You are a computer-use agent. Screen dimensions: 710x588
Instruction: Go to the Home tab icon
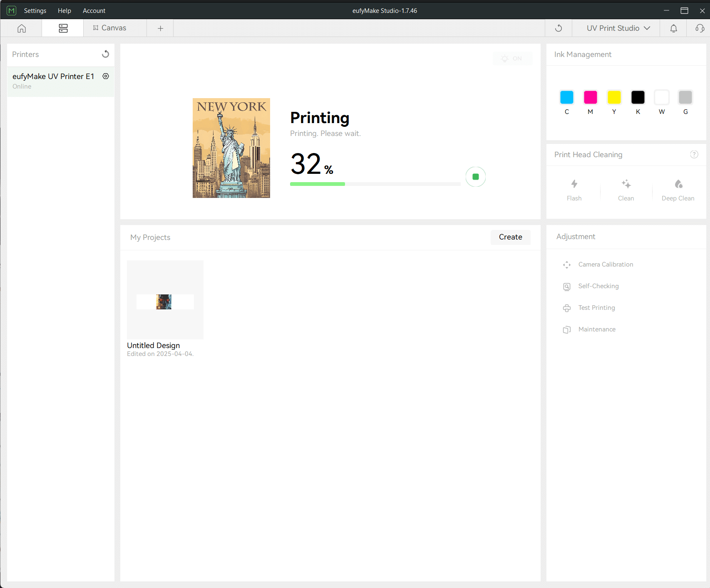22,28
